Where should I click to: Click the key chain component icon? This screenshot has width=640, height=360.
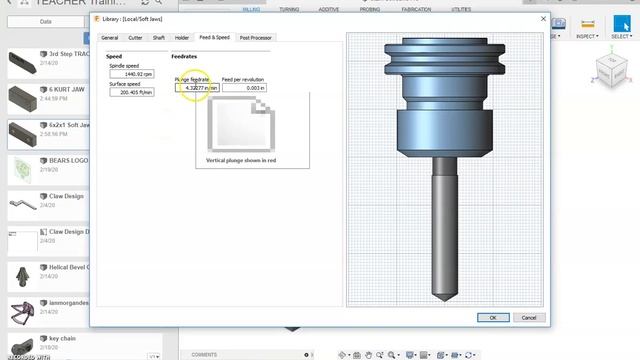(x=44, y=338)
